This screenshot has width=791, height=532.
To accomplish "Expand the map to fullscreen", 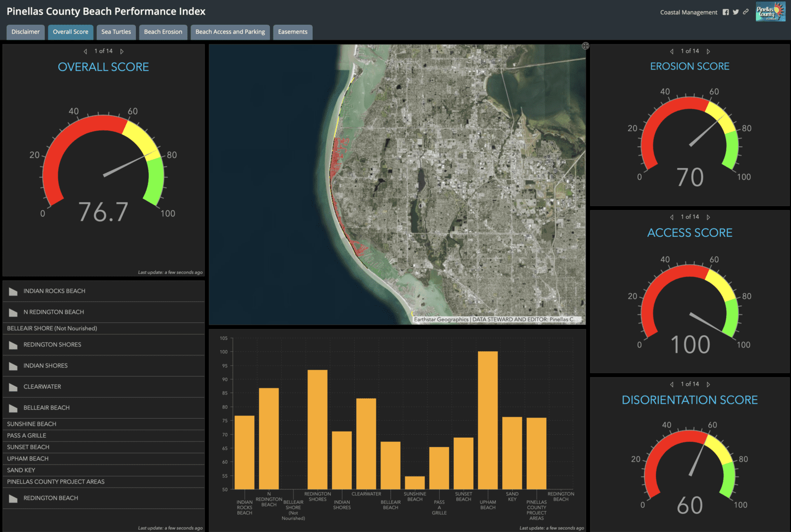I will coord(585,46).
